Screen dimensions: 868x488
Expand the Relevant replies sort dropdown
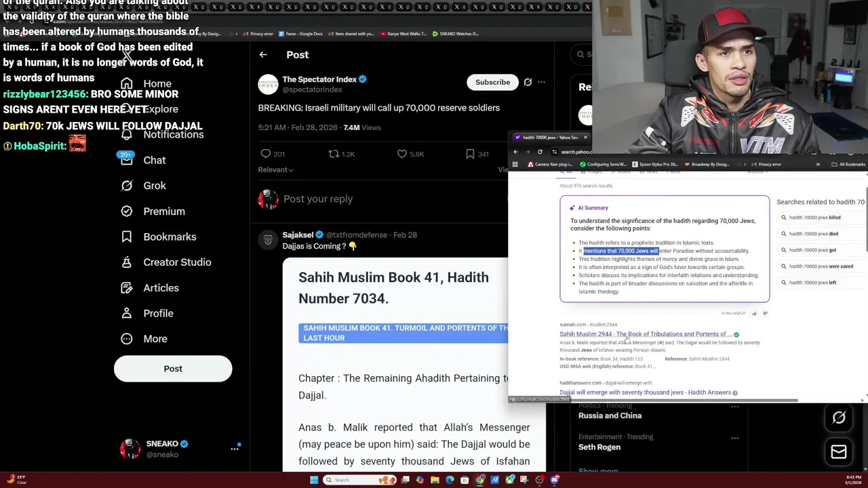[275, 169]
